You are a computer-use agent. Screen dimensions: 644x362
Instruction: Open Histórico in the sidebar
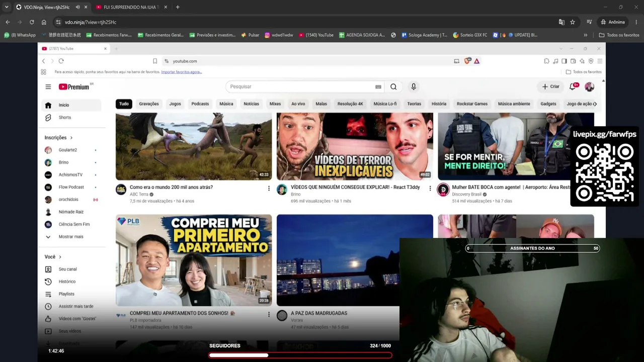71,282
